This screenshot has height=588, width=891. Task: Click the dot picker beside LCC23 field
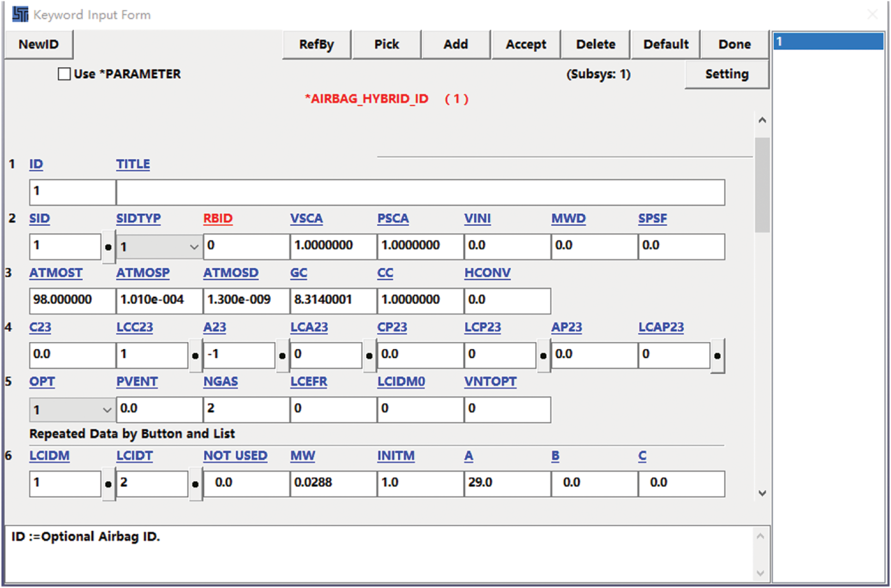pos(195,356)
